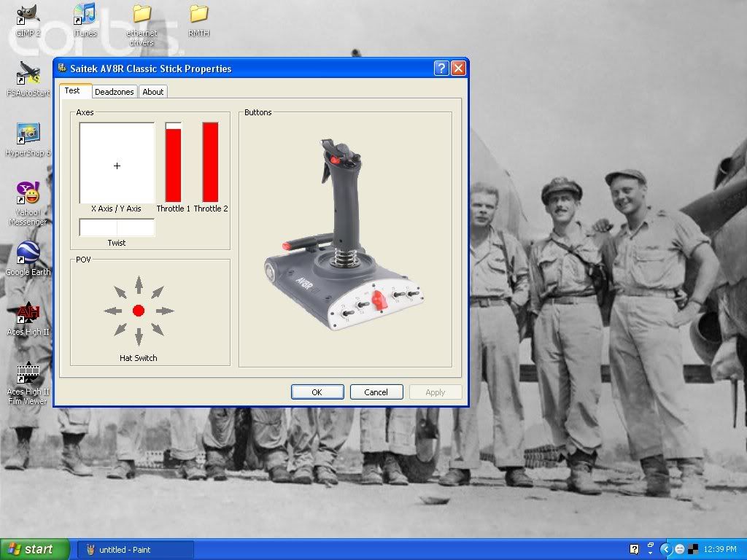Click the left arrow of Hat Switch
The image size is (747, 560).
pyautogui.click(x=113, y=311)
